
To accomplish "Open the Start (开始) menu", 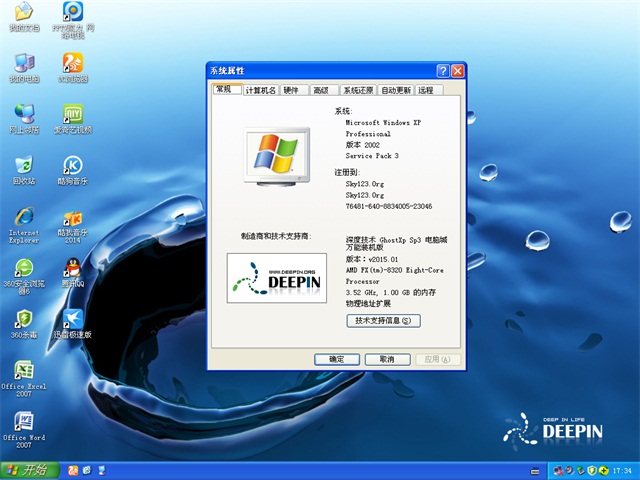I will pyautogui.click(x=29, y=469).
